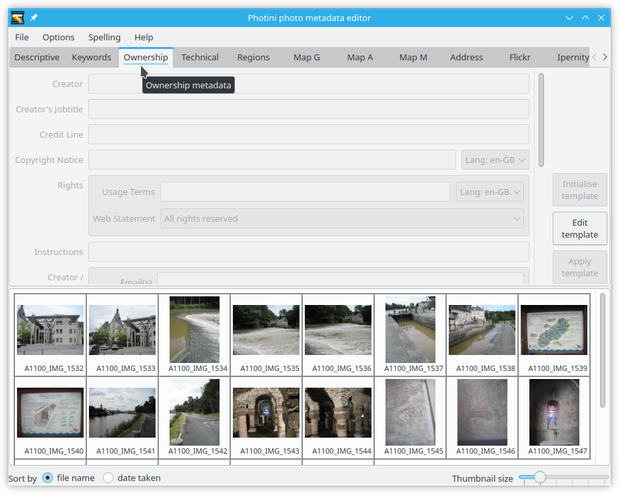This screenshot has height=494, width=619.
Task: Click the Copyright Notice field
Action: [x=272, y=160]
